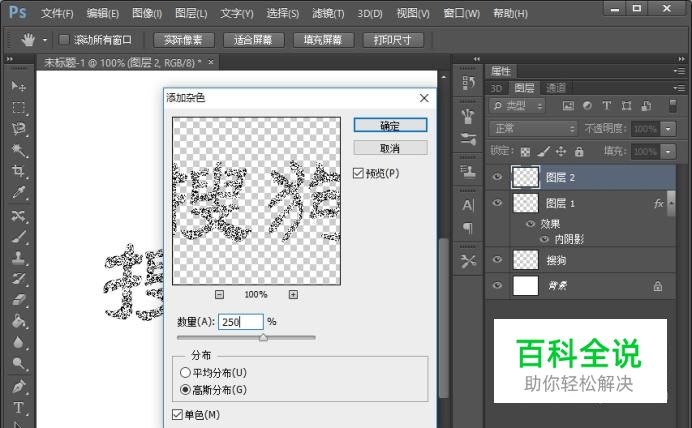Filter layers by pixel layer icon
Screen dimensions: 692x428
click(568, 106)
